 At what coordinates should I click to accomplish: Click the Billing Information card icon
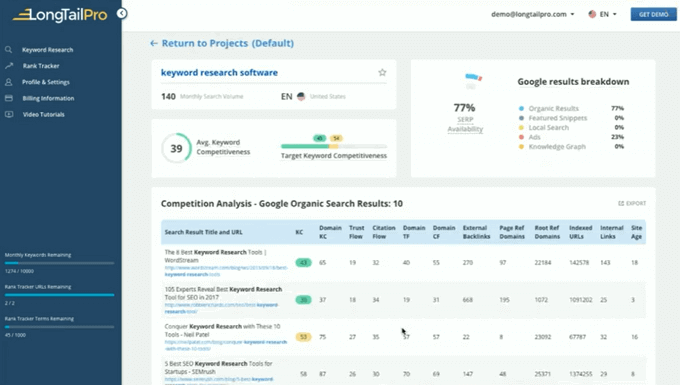[x=9, y=98]
